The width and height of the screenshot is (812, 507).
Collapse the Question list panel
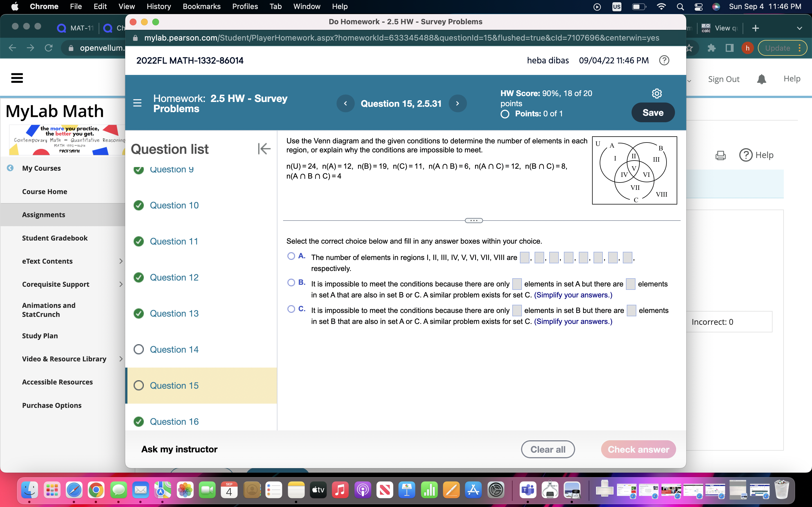coord(264,148)
